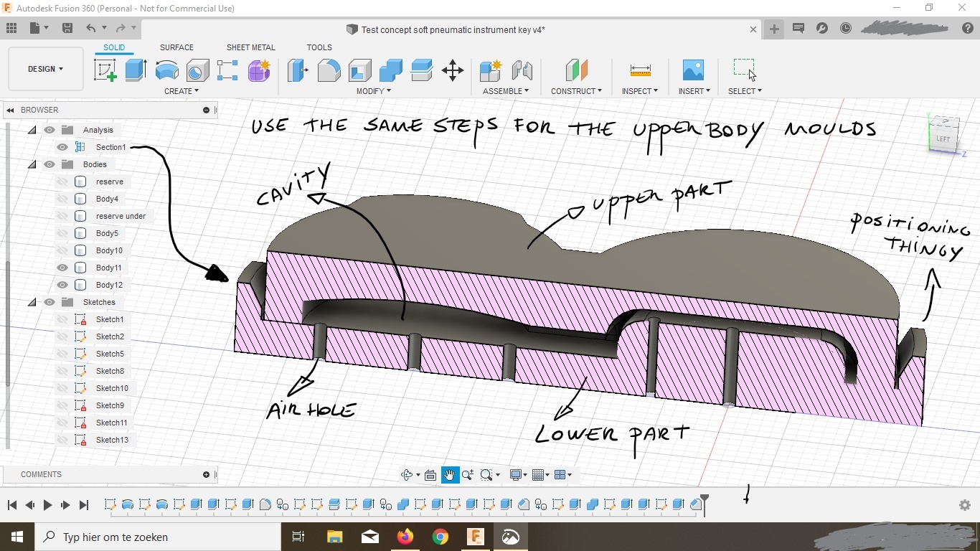Open the Joint tool
Viewport: 980px width, 551px height.
click(x=522, y=70)
